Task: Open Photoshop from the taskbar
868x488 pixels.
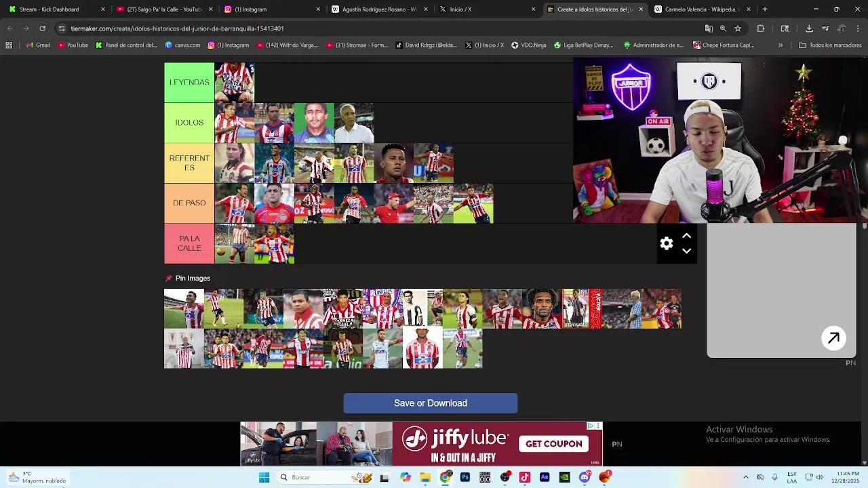Action: tap(465, 477)
